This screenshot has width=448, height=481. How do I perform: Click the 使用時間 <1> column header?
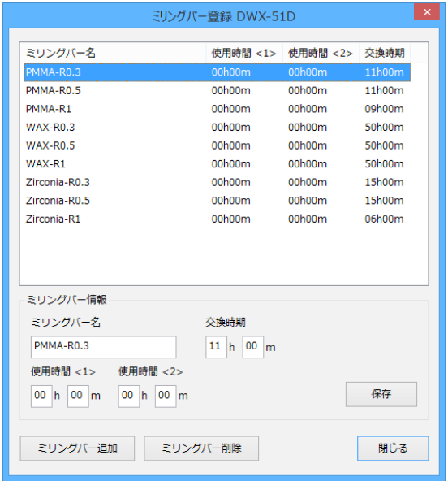click(244, 53)
